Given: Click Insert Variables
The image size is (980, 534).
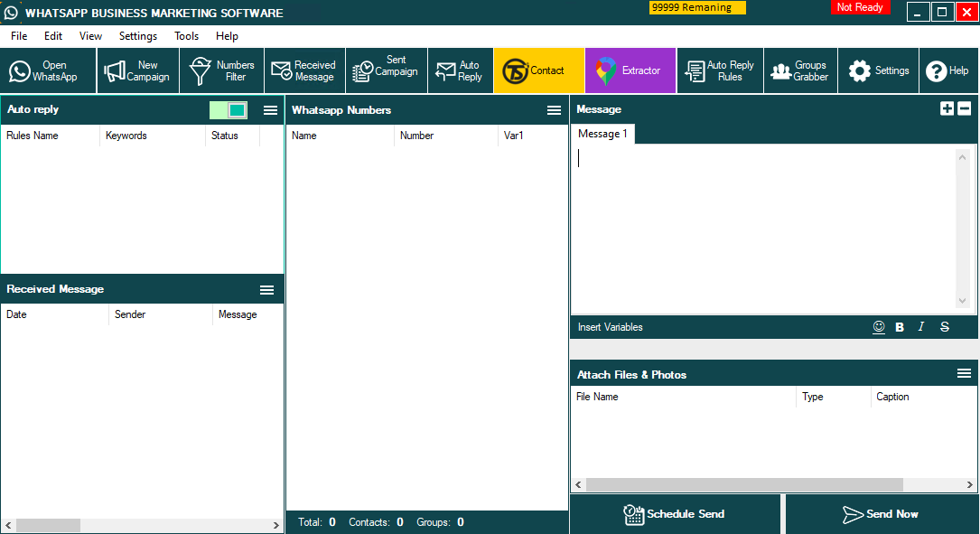Looking at the screenshot, I should click(610, 327).
